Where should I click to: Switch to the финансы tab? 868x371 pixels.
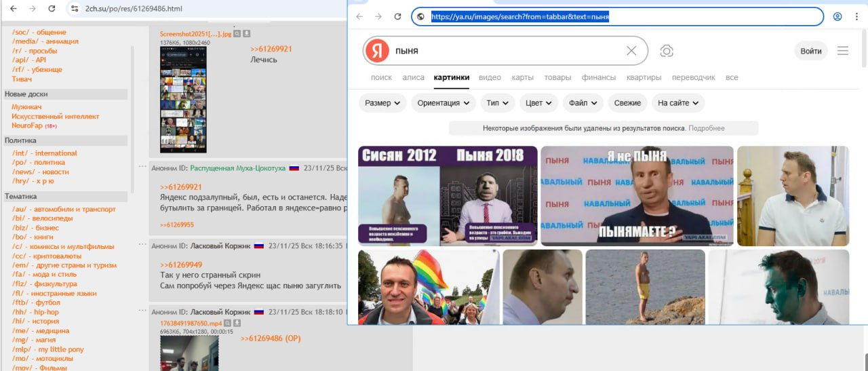click(599, 77)
